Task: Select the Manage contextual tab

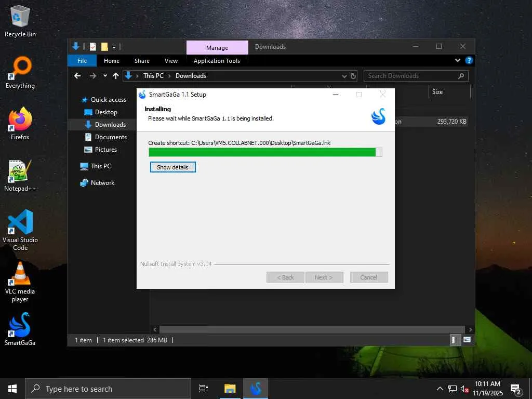Action: tap(217, 47)
